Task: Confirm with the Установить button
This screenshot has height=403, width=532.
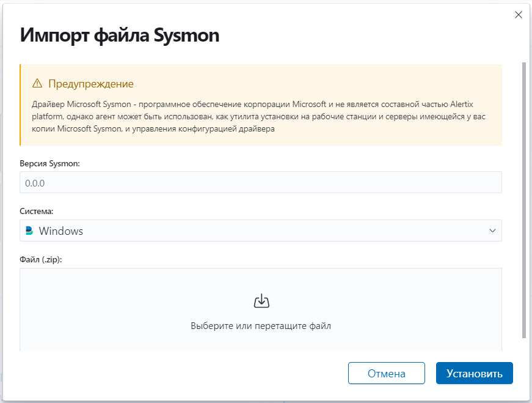Action: 475,373
